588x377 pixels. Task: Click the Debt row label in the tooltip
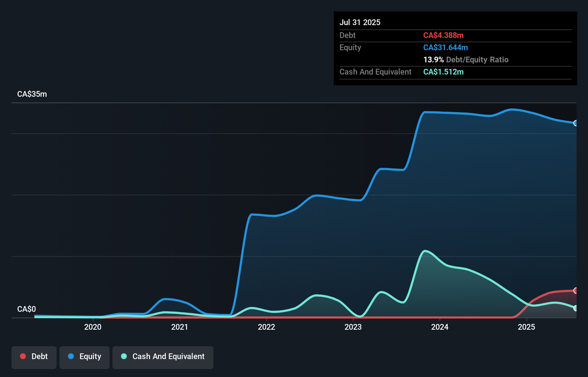click(347, 35)
